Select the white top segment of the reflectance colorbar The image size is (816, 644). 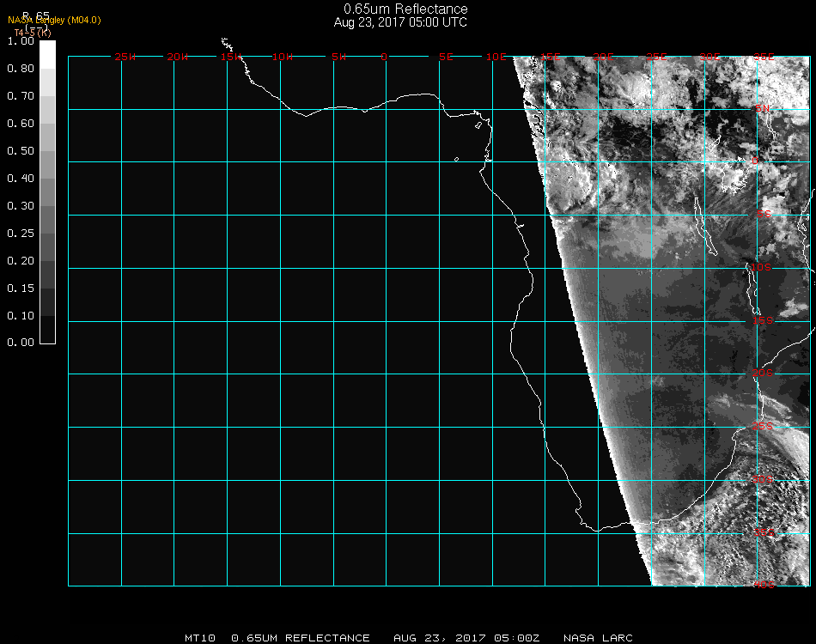pos(47,55)
